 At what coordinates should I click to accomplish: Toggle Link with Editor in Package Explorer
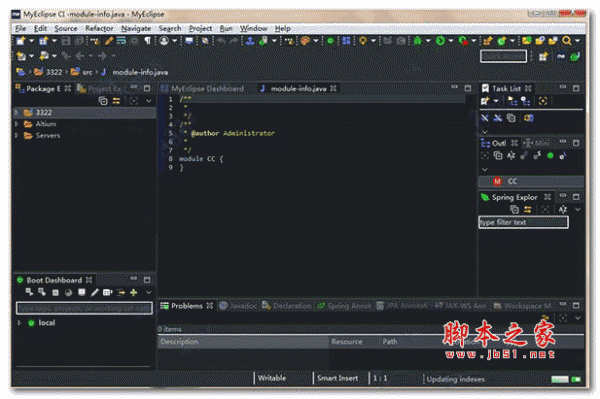pos(116,101)
